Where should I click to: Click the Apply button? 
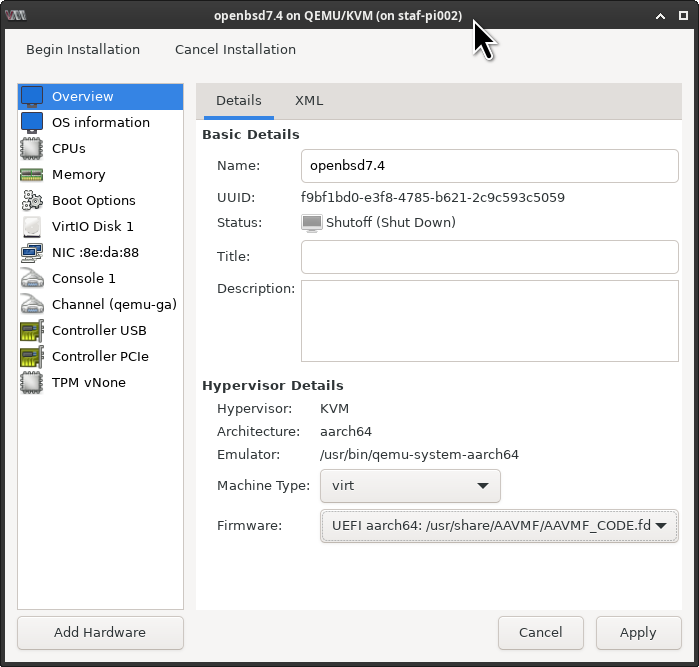pyautogui.click(x=638, y=632)
